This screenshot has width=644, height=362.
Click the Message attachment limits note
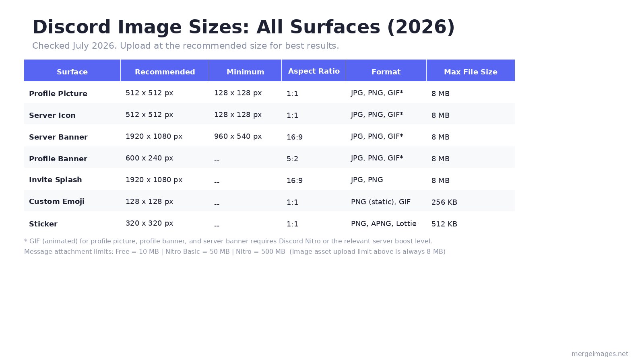(235, 252)
